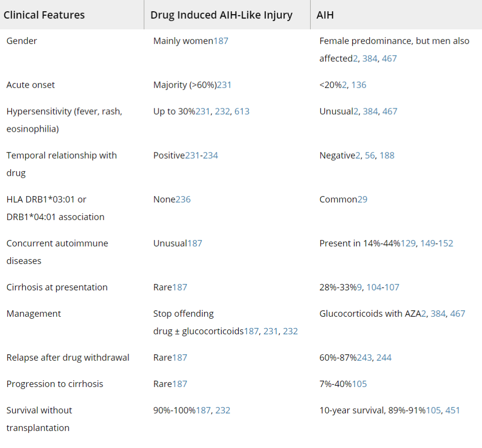Open reference 236 next to None
The height and width of the screenshot is (448, 482).
pyautogui.click(x=183, y=200)
